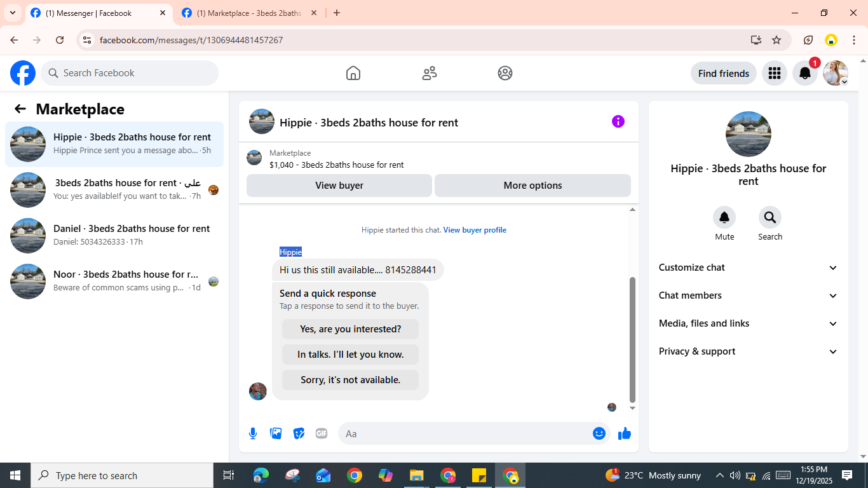Open Microsoft Edge from the taskbar
Image resolution: width=868 pixels, height=488 pixels.
coord(261,475)
